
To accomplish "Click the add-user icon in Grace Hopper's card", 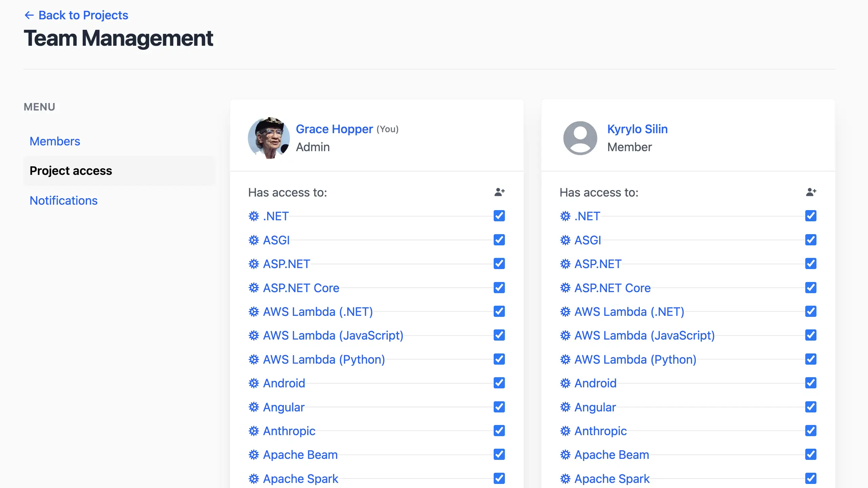I will pyautogui.click(x=499, y=192).
